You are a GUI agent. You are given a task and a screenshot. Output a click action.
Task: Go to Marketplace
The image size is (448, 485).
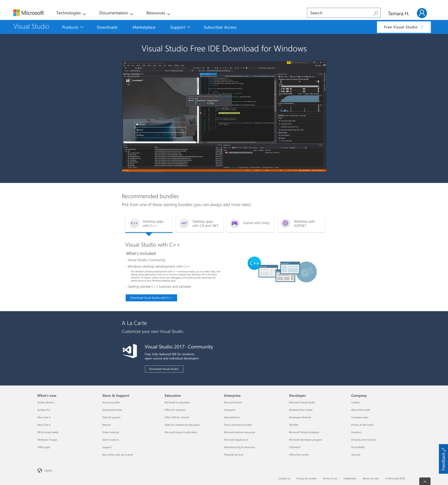pyautogui.click(x=144, y=27)
